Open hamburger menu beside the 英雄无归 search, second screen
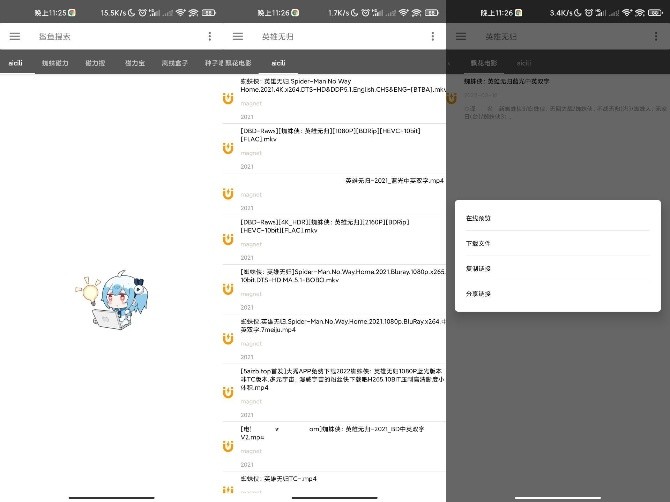Screen dimensions: 670x502 (238, 36)
